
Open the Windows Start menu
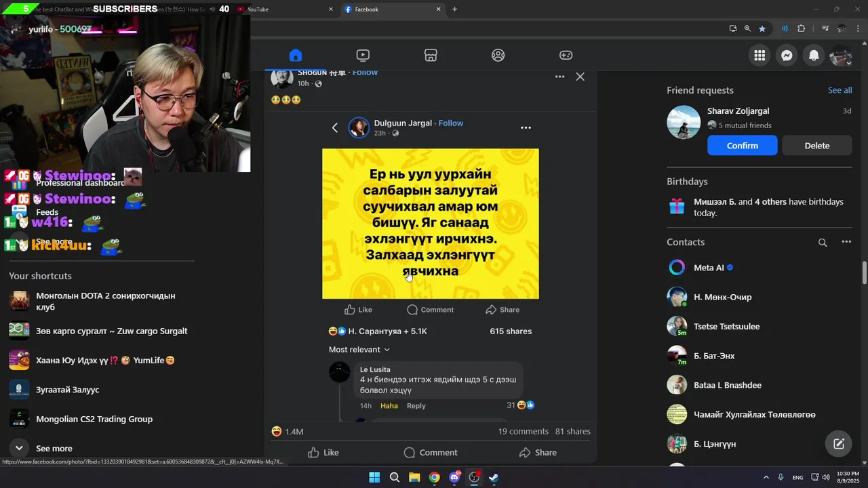coord(374,477)
